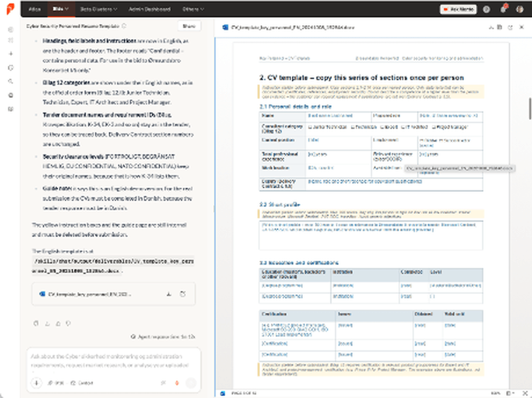
Task: Check the Junior Technician checkbox
Action: [x=310, y=127]
